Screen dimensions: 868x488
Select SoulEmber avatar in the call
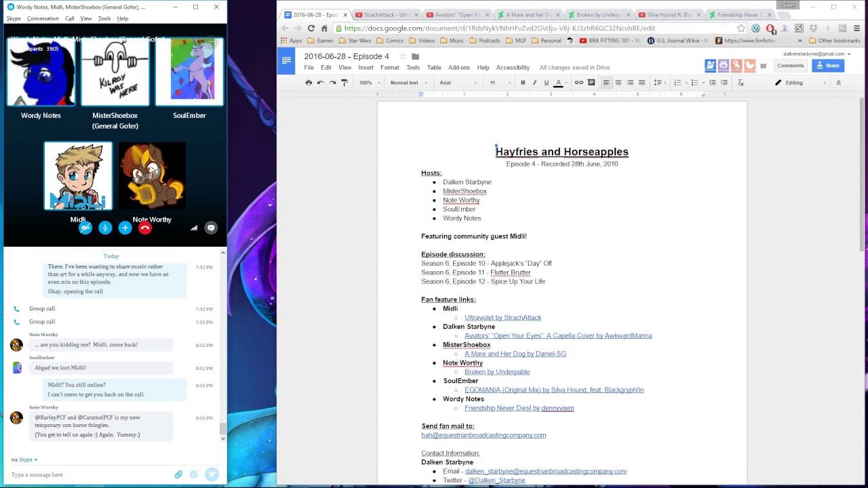(189, 72)
